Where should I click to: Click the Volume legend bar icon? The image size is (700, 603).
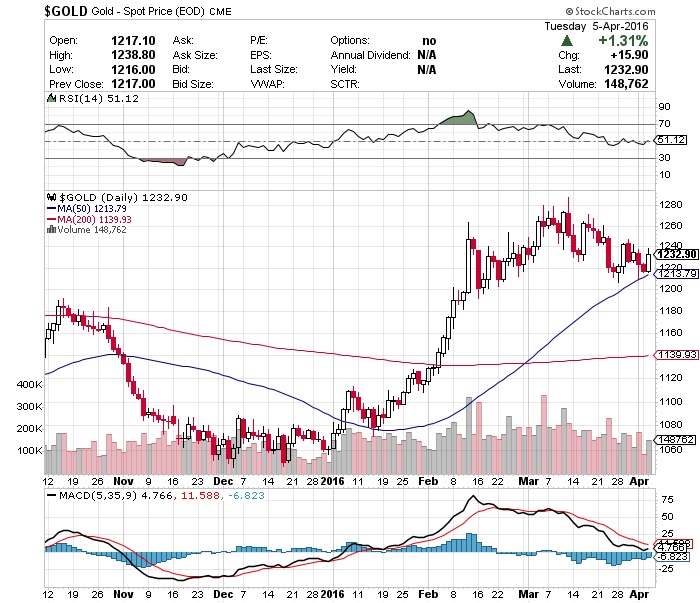click(51, 229)
